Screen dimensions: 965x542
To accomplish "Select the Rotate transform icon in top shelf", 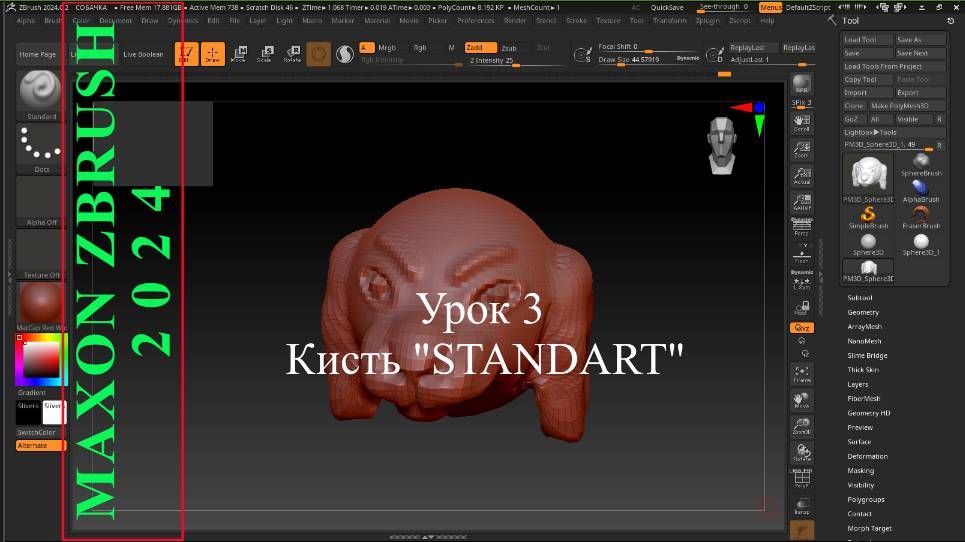I will tap(292, 54).
